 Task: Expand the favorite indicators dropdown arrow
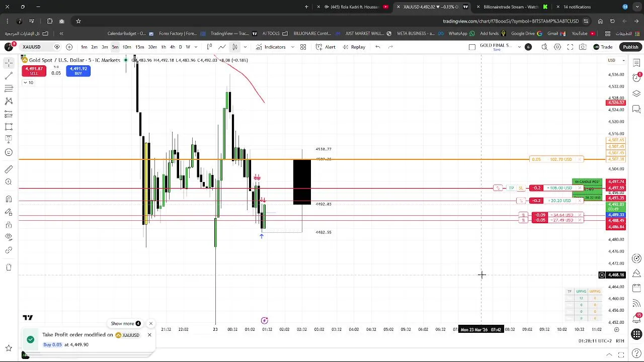292,47
